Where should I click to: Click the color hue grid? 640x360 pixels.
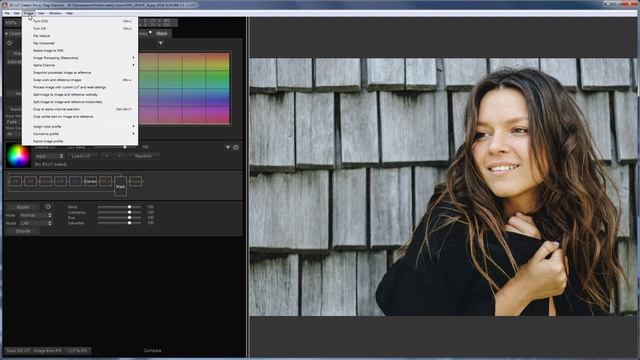point(184,88)
